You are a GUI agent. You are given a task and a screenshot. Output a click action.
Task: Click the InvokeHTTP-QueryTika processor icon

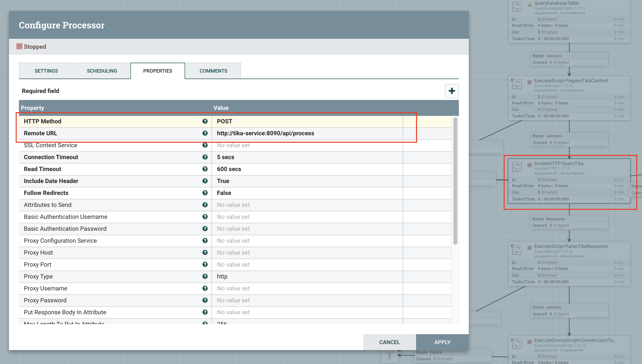[517, 167]
